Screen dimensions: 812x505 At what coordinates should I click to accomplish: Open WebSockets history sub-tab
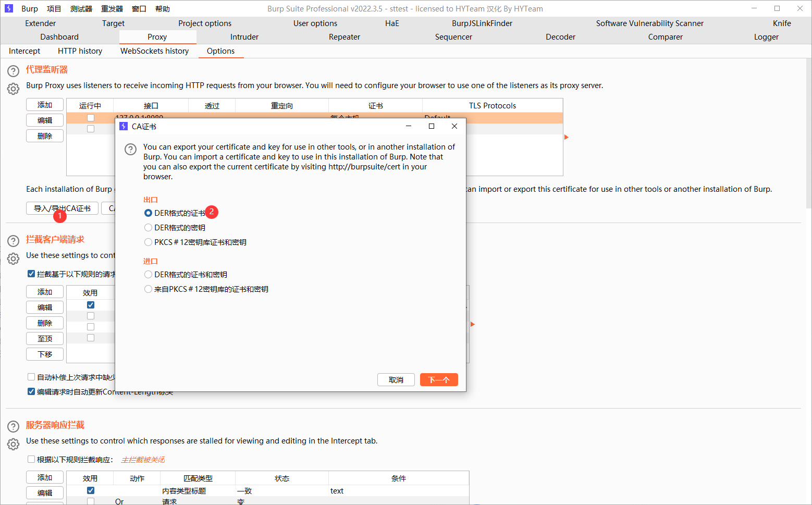click(x=154, y=51)
